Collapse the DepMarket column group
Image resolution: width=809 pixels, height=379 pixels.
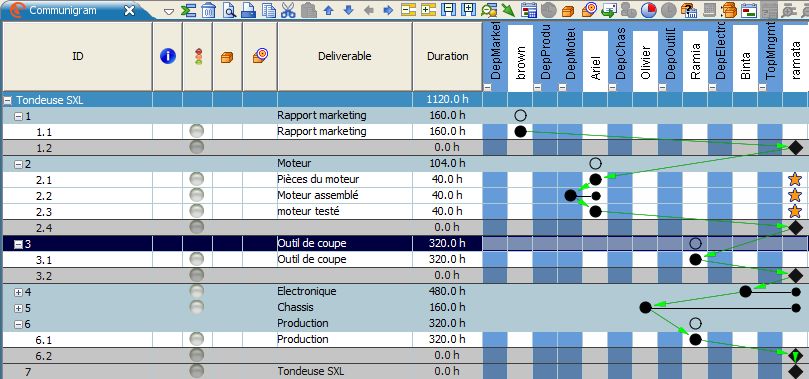click(487, 88)
